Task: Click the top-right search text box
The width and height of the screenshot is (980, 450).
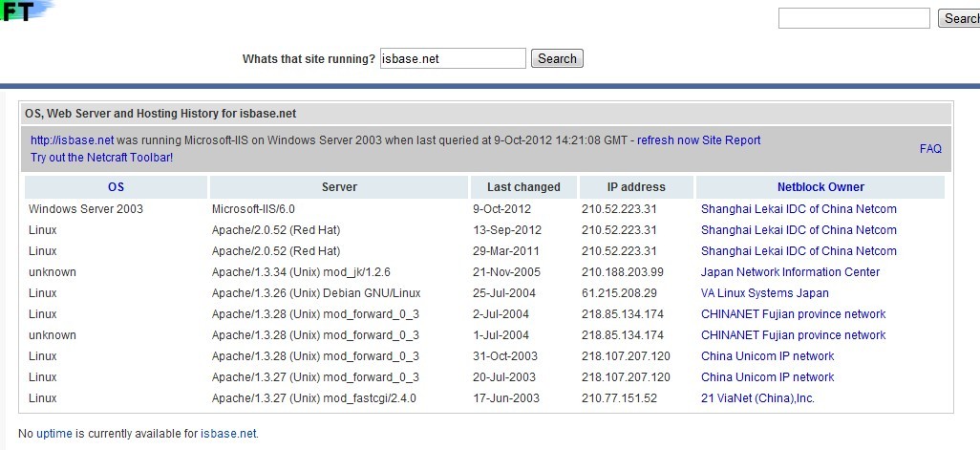Action: click(854, 18)
